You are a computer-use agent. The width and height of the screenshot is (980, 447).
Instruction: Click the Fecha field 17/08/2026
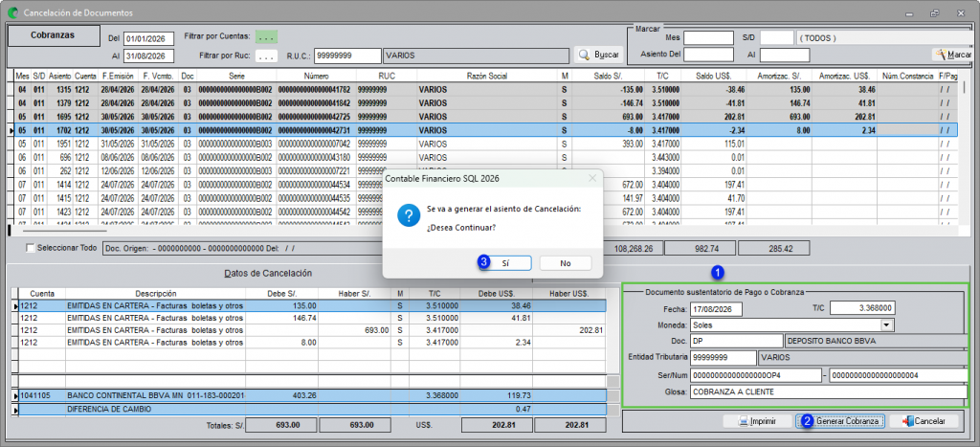(716, 309)
